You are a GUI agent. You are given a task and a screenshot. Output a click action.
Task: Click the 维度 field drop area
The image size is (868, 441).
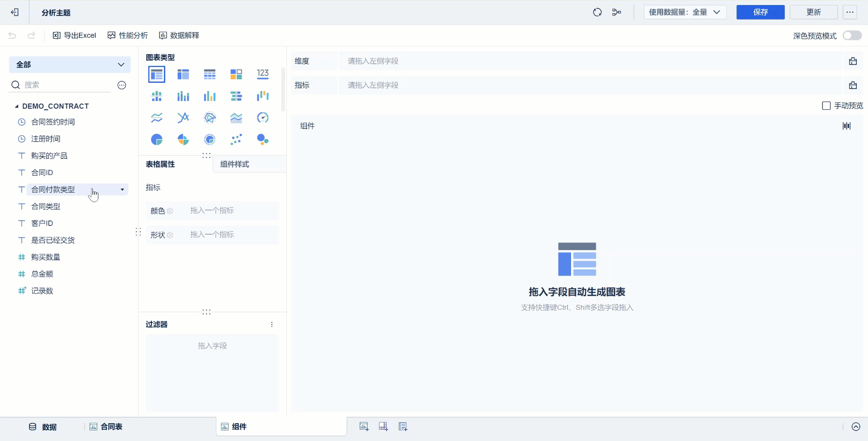coord(590,61)
